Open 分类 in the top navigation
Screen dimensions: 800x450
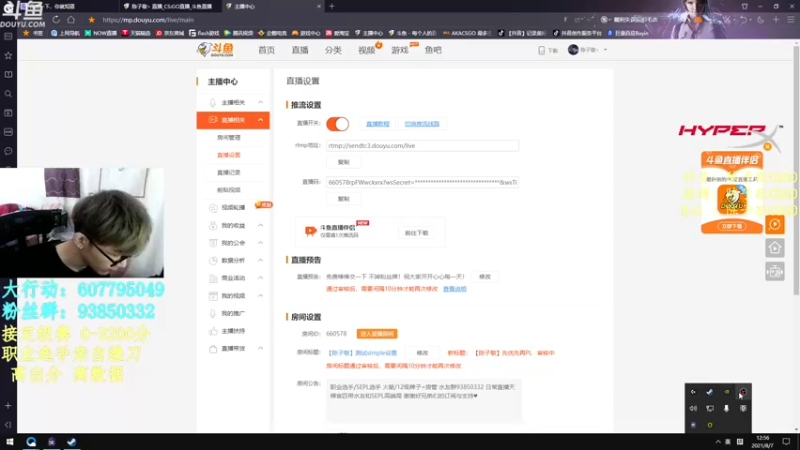[333, 50]
